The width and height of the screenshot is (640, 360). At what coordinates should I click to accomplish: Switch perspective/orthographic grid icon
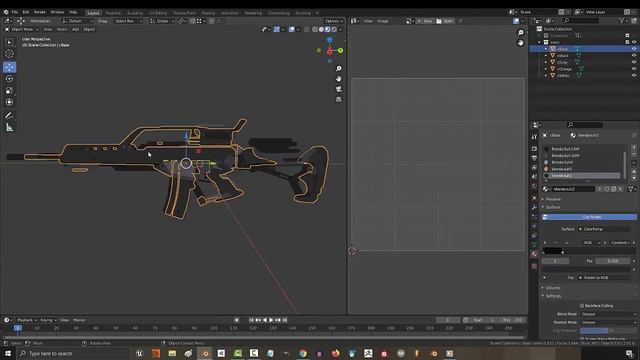[x=338, y=99]
